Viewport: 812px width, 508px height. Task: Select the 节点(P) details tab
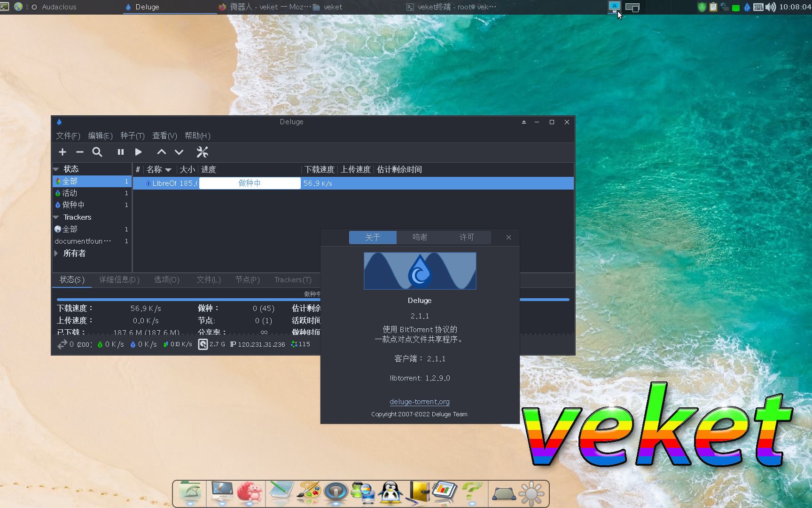247,280
